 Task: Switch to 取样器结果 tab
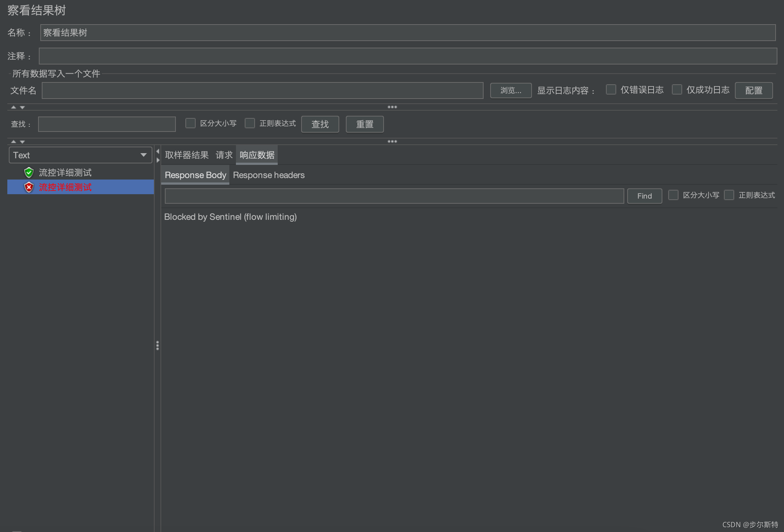(x=186, y=155)
